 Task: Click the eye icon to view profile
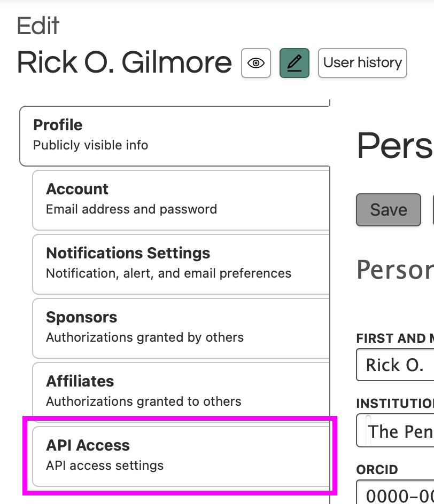pyautogui.click(x=256, y=63)
